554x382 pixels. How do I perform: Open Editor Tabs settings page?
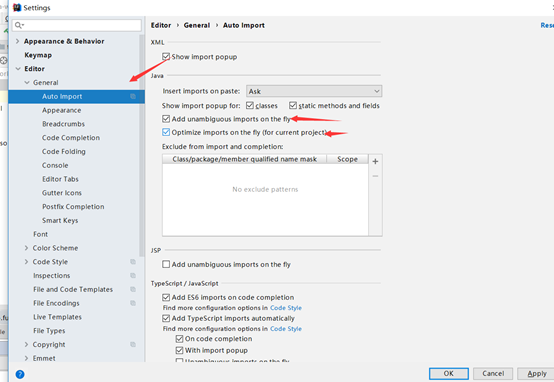coord(60,179)
